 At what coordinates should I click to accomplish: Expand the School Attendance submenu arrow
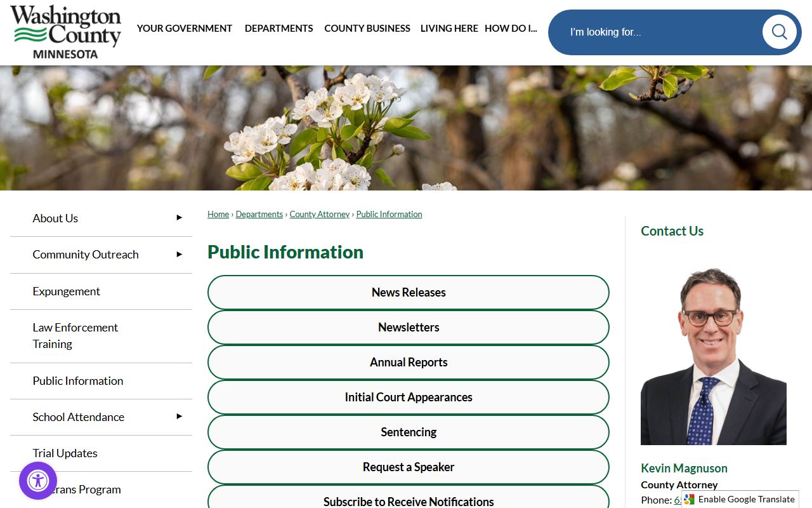coord(179,417)
